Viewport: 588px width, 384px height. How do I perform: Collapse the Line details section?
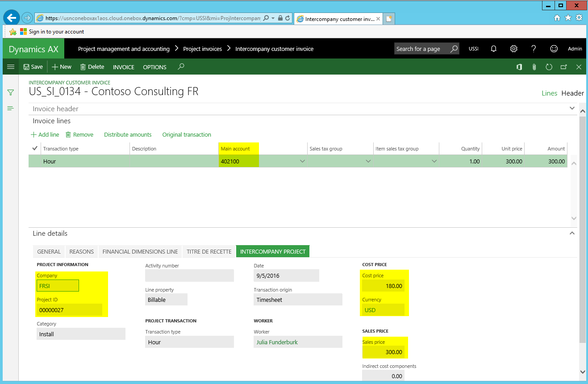(x=572, y=233)
